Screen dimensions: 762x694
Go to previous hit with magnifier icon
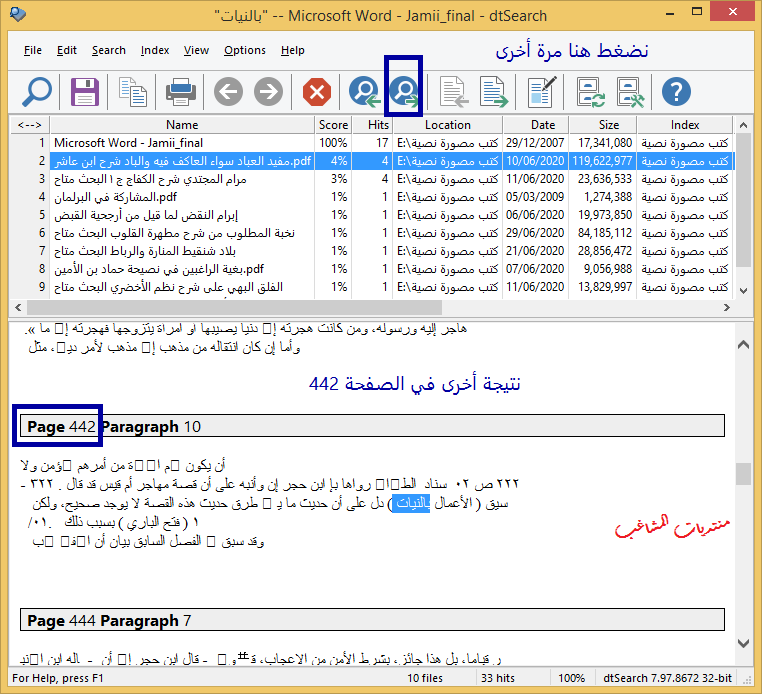coord(362,93)
